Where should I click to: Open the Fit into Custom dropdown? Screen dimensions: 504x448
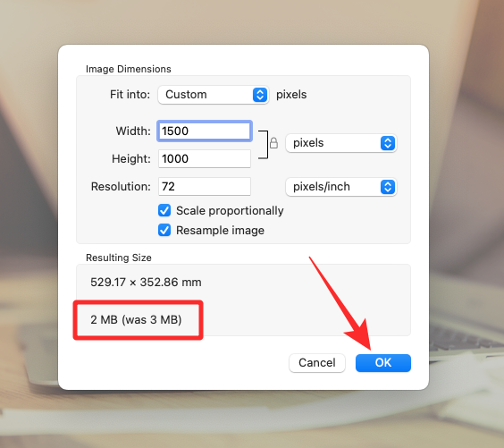pyautogui.click(x=213, y=95)
